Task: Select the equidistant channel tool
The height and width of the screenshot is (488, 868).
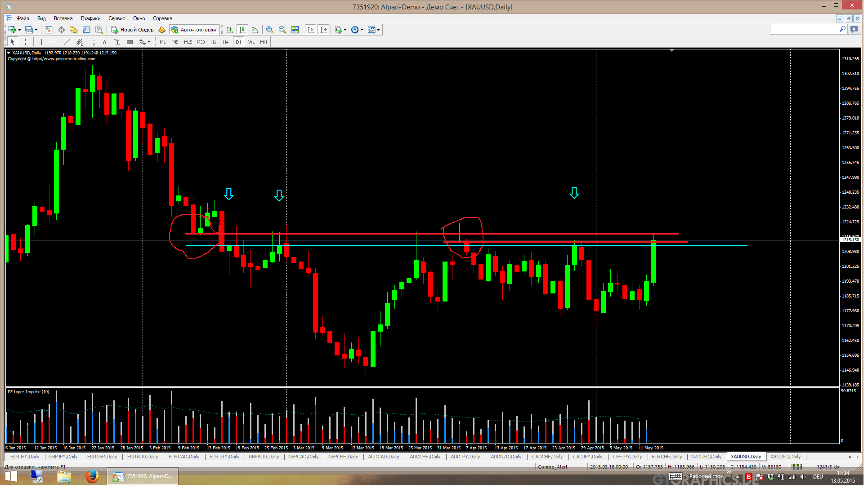Action: tap(80, 42)
